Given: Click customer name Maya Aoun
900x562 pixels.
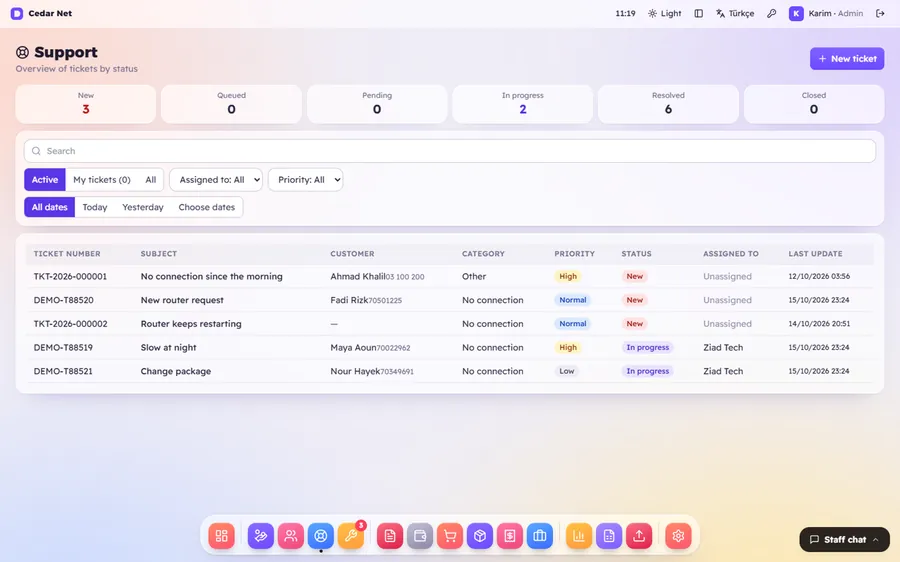Looking at the screenshot, I should tap(353, 347).
